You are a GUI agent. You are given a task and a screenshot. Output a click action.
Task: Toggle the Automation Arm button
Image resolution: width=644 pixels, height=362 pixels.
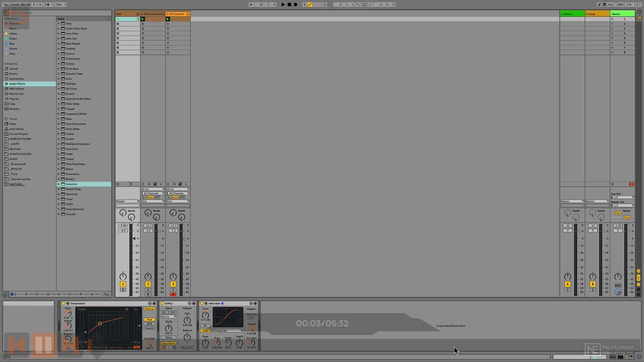310,4
